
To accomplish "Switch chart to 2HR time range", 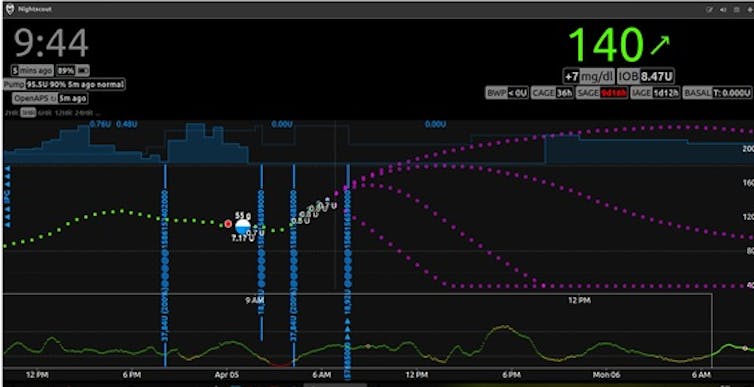I will point(13,113).
